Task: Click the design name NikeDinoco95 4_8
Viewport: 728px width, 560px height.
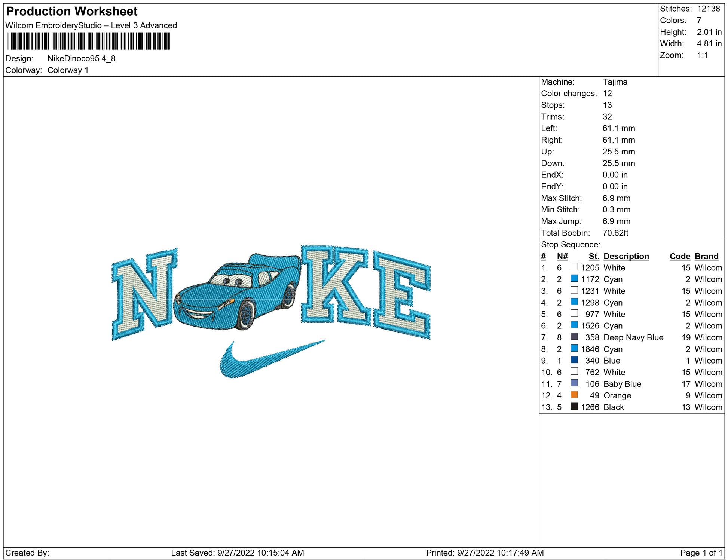Action: click(81, 59)
